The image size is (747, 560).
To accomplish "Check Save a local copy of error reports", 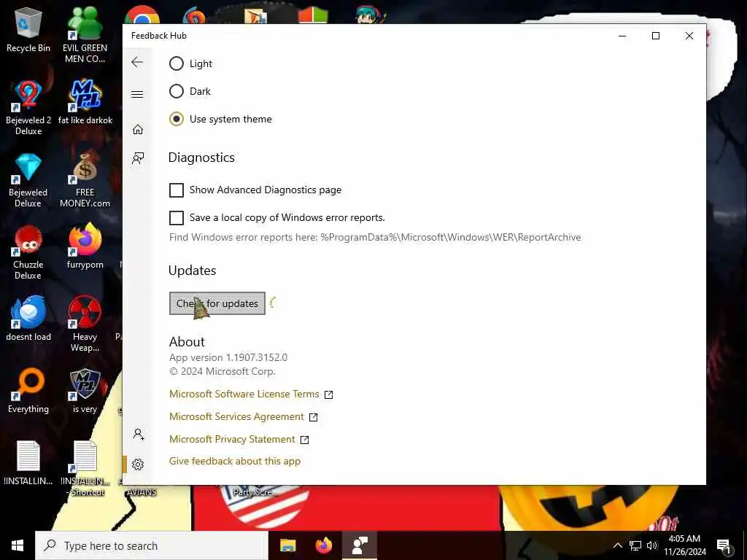I will [x=177, y=217].
